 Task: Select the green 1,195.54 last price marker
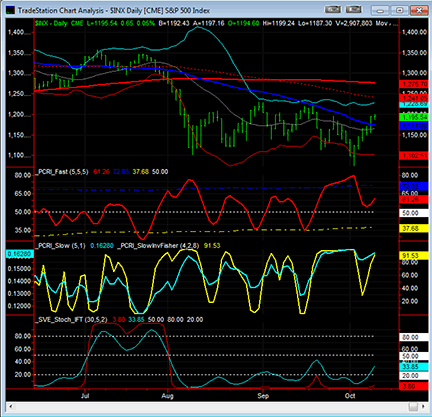point(414,117)
